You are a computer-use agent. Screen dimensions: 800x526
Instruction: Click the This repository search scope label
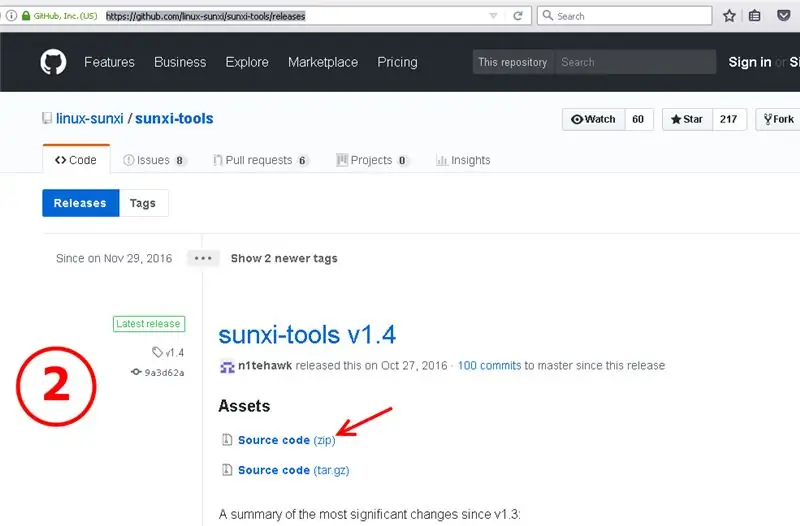[513, 62]
